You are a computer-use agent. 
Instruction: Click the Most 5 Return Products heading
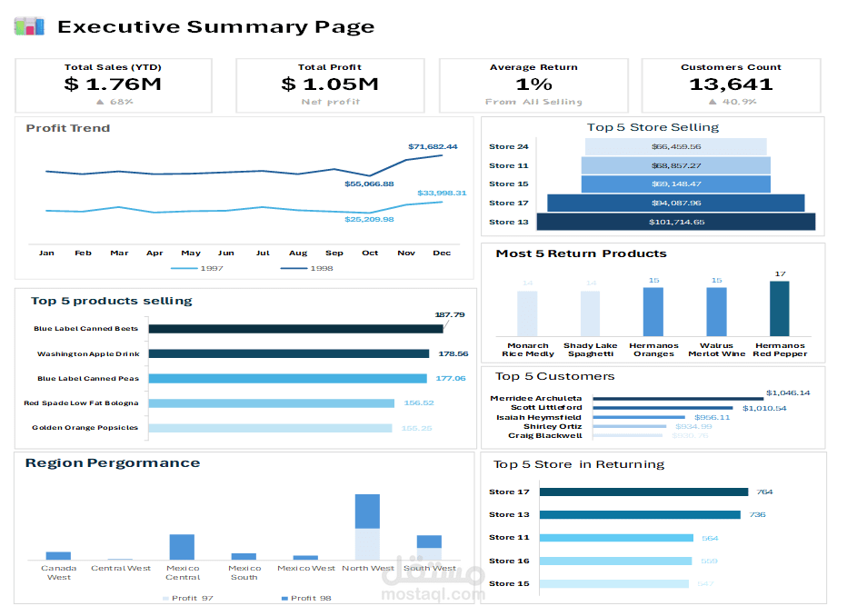[x=581, y=253]
